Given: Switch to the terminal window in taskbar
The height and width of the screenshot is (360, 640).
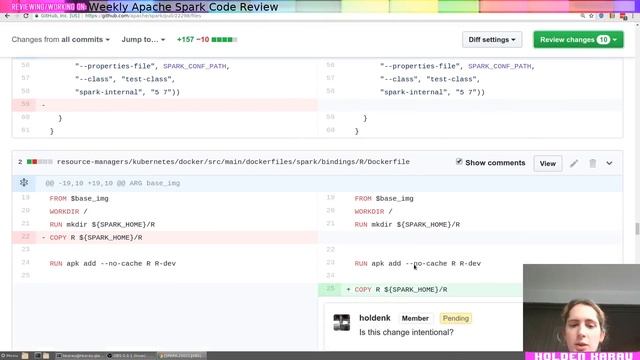Looking at the screenshot, I should pyautogui.click(x=79, y=356).
